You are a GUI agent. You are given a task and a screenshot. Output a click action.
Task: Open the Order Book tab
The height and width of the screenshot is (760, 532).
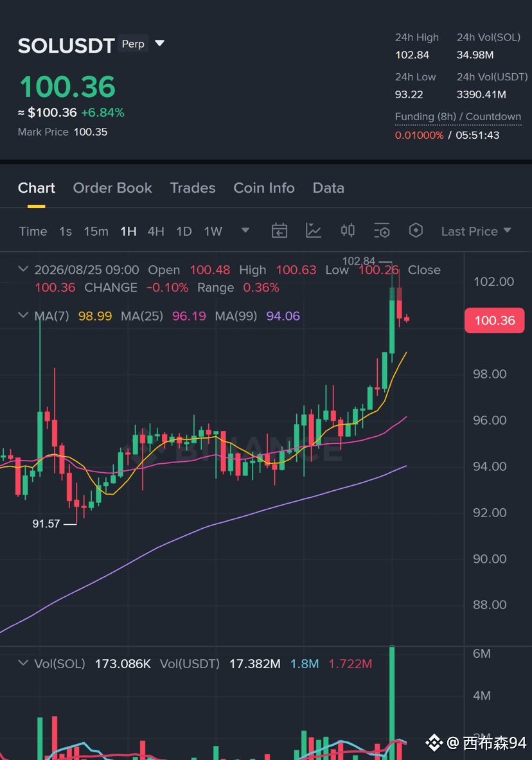coord(112,188)
